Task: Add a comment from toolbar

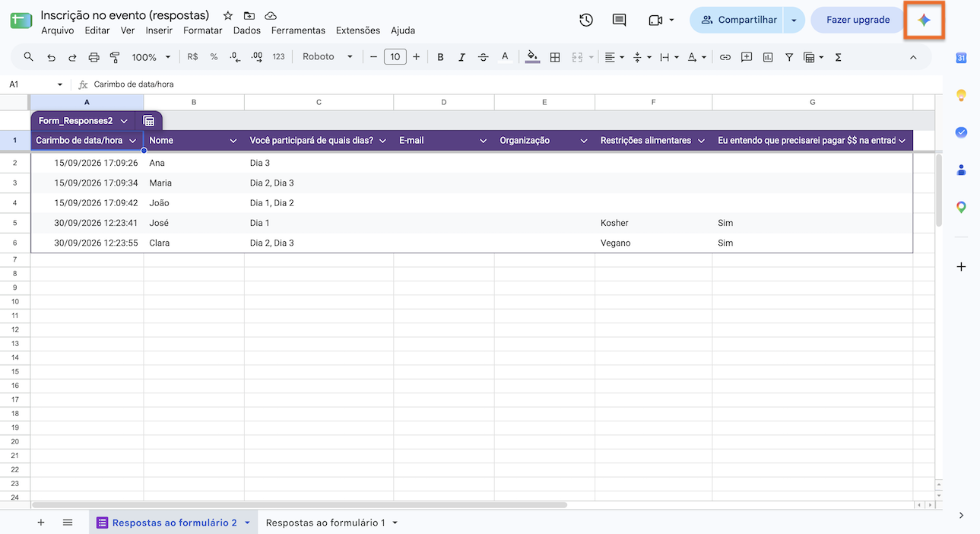Action: tap(747, 57)
